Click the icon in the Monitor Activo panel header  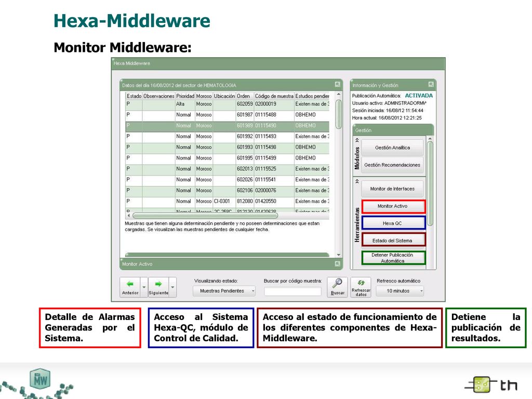(x=338, y=263)
